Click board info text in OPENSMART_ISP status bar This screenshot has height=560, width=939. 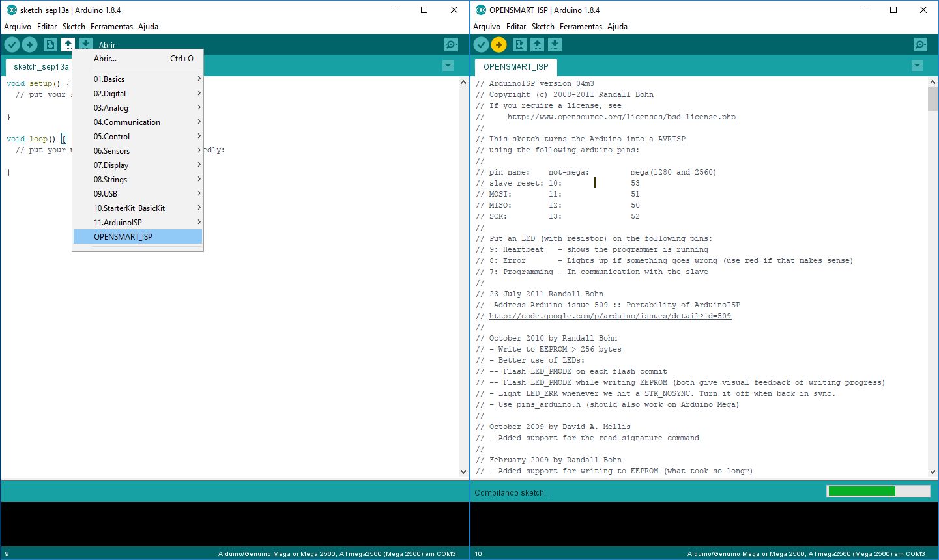(806, 554)
